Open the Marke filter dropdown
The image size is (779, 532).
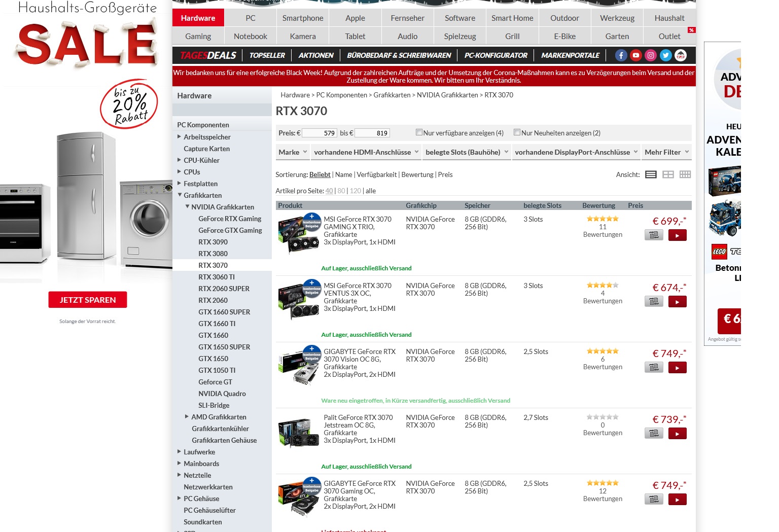pos(293,152)
